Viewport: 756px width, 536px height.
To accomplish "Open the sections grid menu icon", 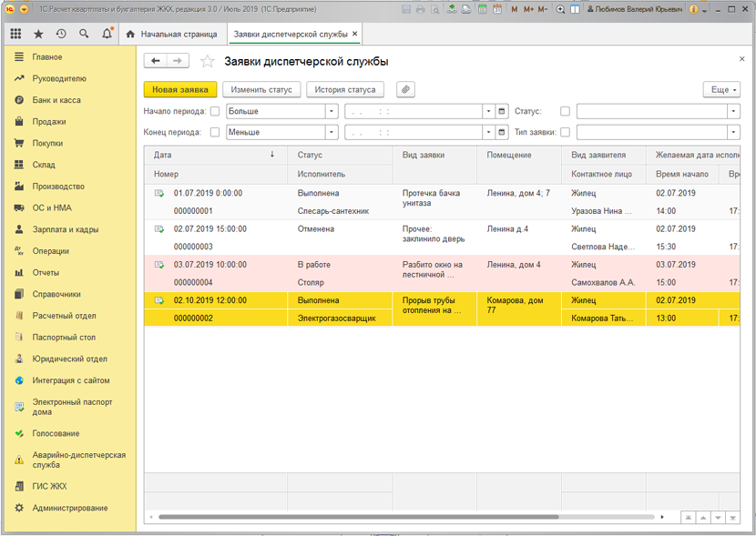I will pyautogui.click(x=15, y=34).
